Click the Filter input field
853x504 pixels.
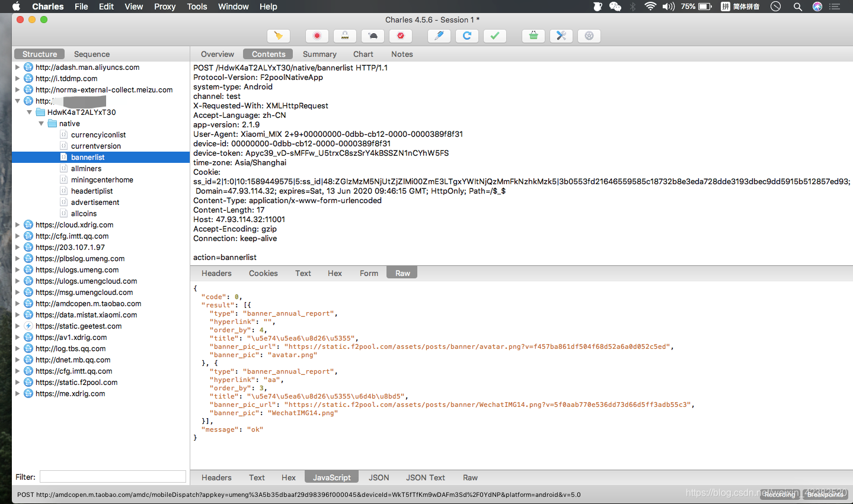coord(113,477)
